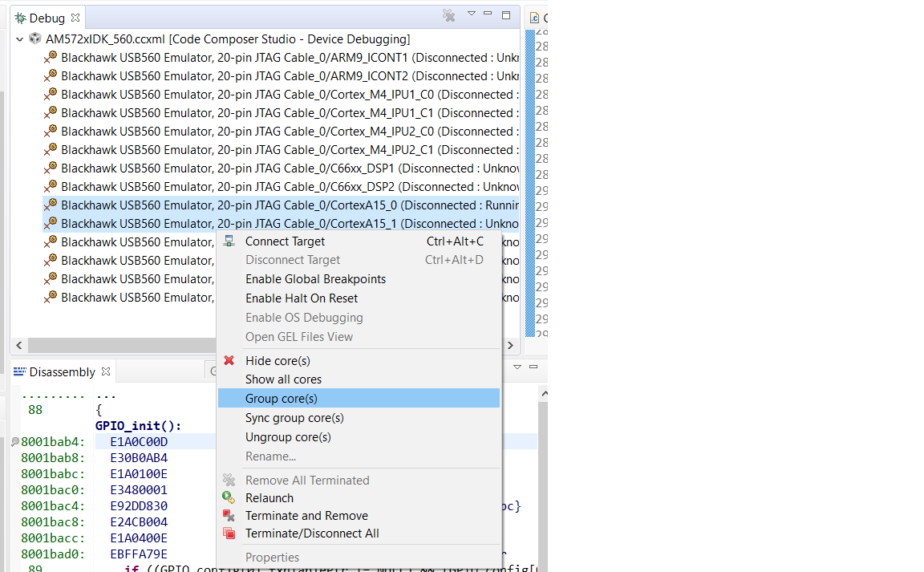Click the Debug view horizontal scrollbar thumb

tap(122, 345)
